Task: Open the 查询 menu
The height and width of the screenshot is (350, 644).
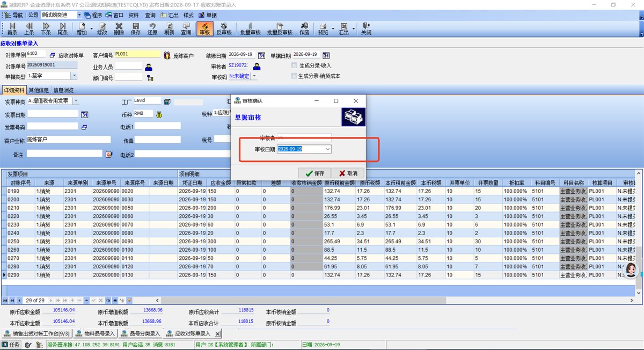Action: click(x=150, y=16)
